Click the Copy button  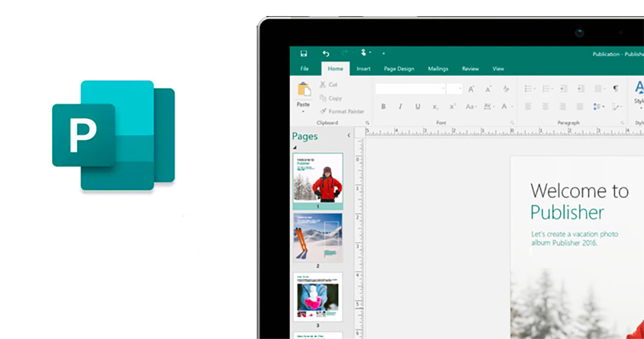330,98
